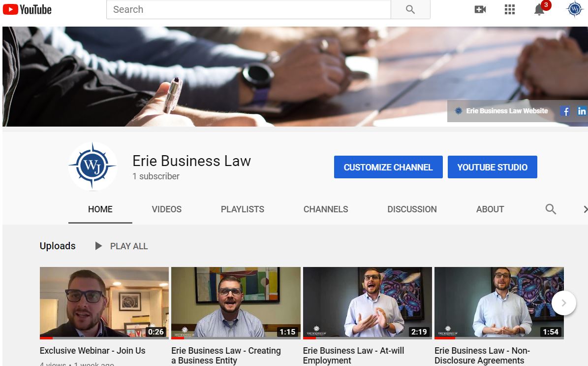Click the search magnifier button

(x=410, y=9)
